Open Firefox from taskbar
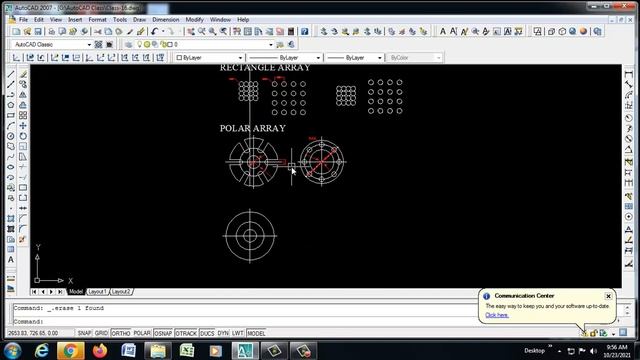640x360 pixels. (x=100, y=351)
